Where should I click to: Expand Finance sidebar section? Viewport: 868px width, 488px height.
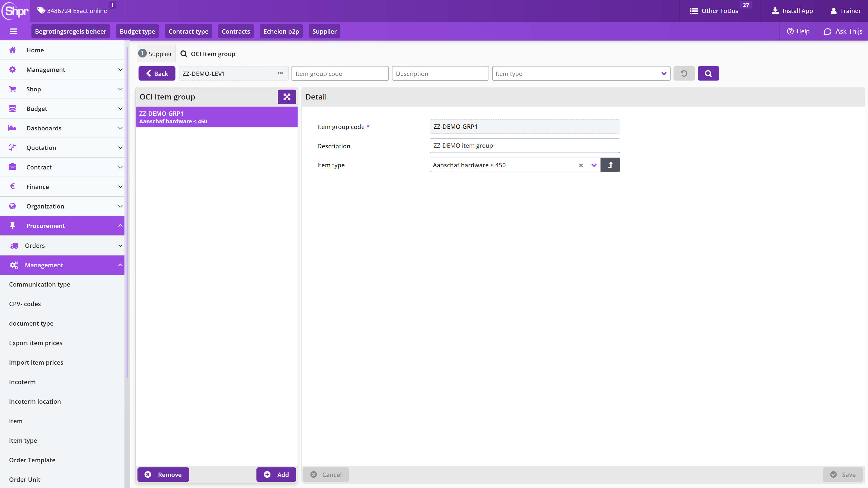pos(62,187)
